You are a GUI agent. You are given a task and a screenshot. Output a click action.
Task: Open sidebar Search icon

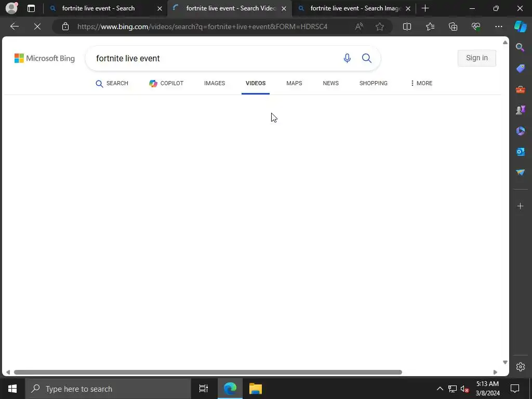pyautogui.click(x=520, y=47)
